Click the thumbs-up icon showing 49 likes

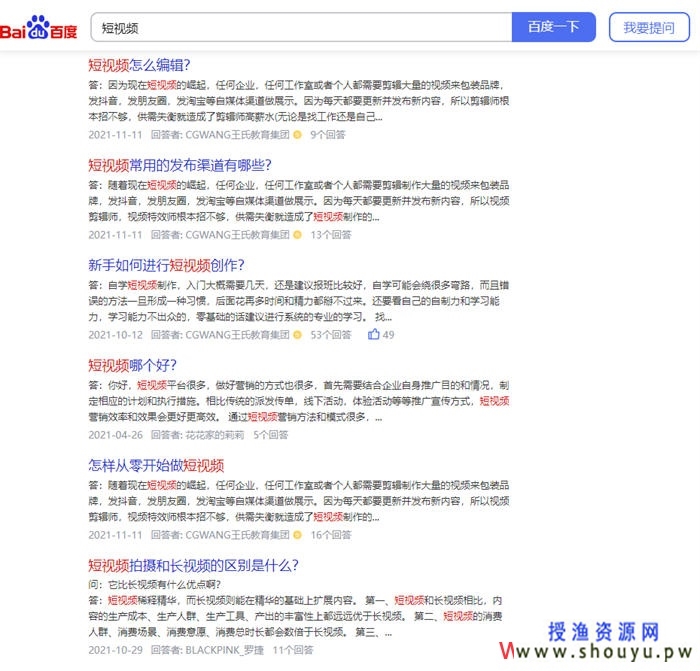(374, 335)
